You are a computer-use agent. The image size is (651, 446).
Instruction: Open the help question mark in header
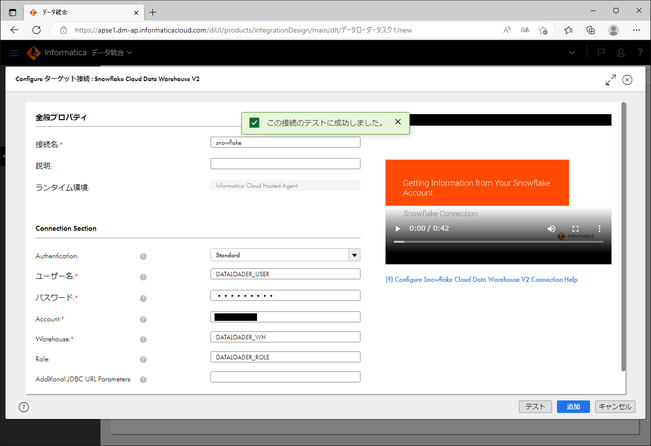click(640, 53)
